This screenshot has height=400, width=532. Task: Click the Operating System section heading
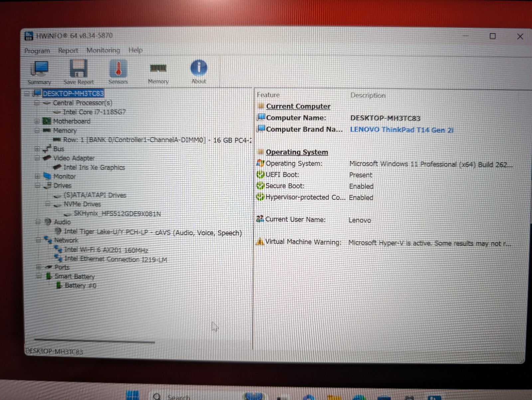297,152
